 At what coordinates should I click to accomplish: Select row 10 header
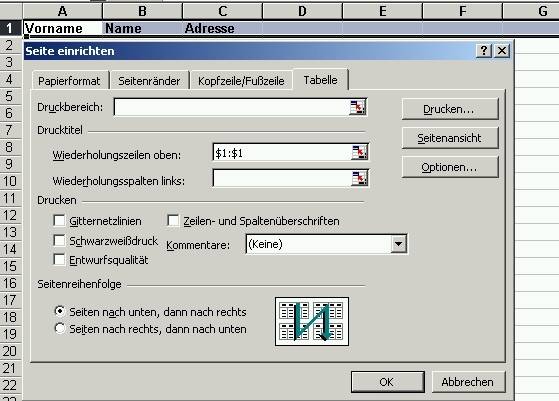point(11,181)
